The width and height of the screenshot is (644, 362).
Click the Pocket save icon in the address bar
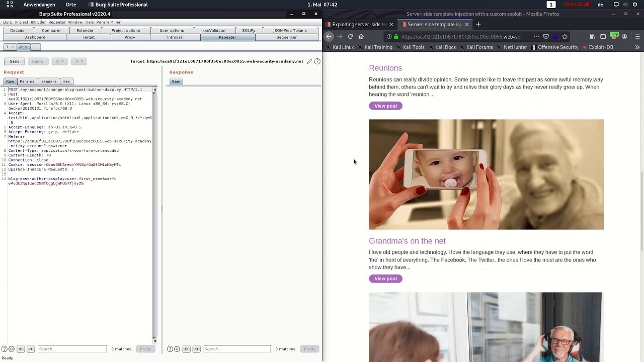pyautogui.click(x=546, y=37)
